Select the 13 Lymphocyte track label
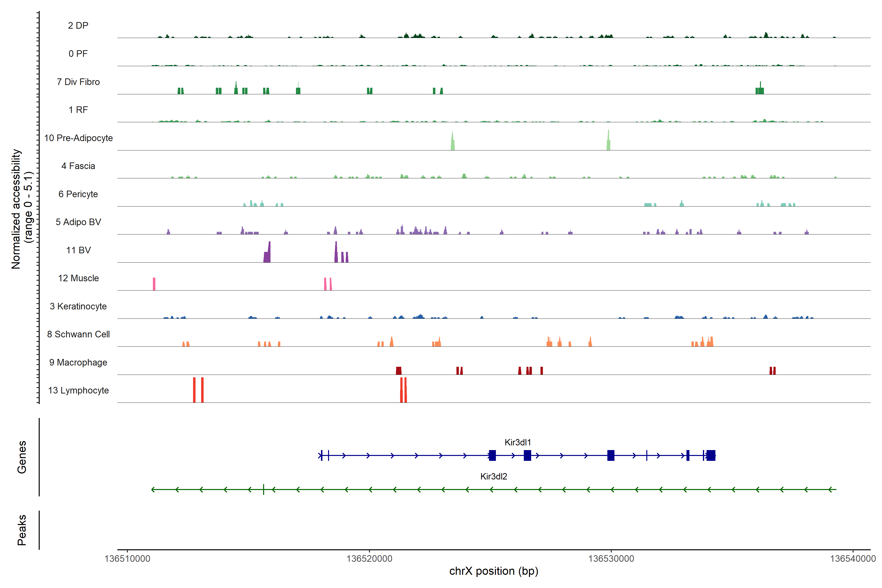882x588 pixels. pyautogui.click(x=78, y=390)
